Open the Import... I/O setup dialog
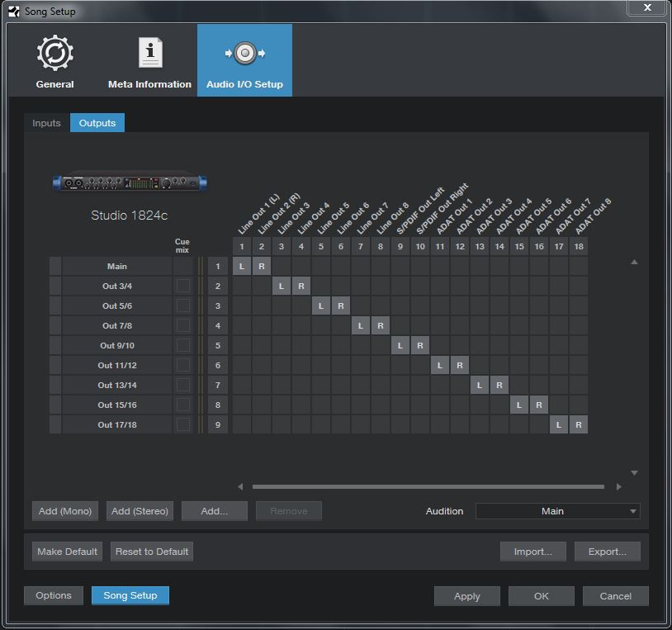 click(532, 552)
